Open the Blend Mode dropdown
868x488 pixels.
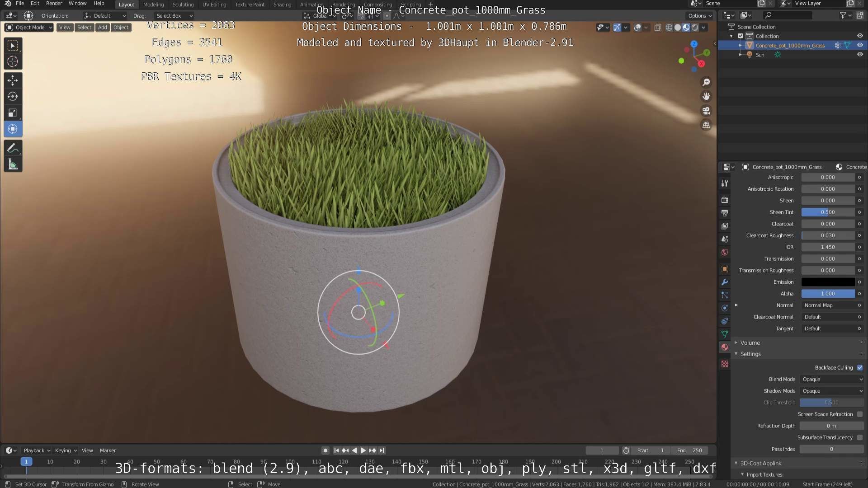point(832,379)
